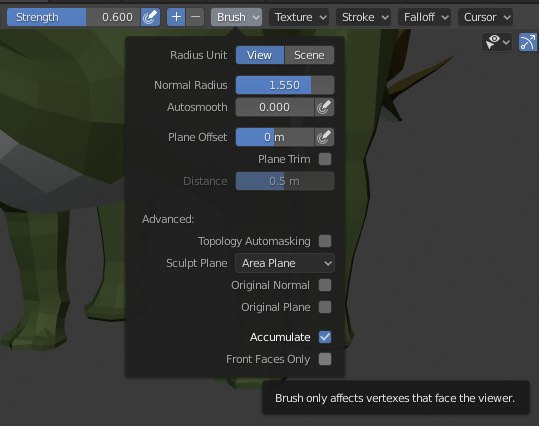The image size is (539, 426).
Task: Enable the Plane Trim checkbox
Action: tap(325, 159)
